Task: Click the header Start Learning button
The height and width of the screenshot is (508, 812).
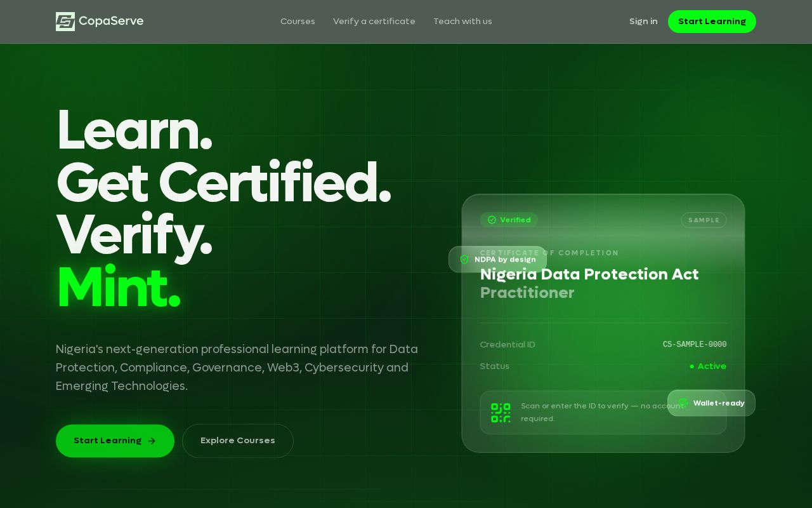Action: pos(712,22)
